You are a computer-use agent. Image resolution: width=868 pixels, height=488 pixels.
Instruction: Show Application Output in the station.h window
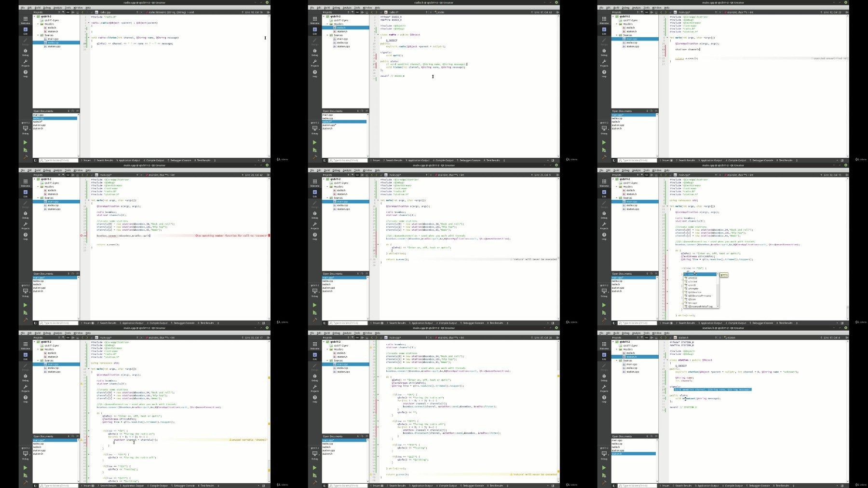[707, 486]
